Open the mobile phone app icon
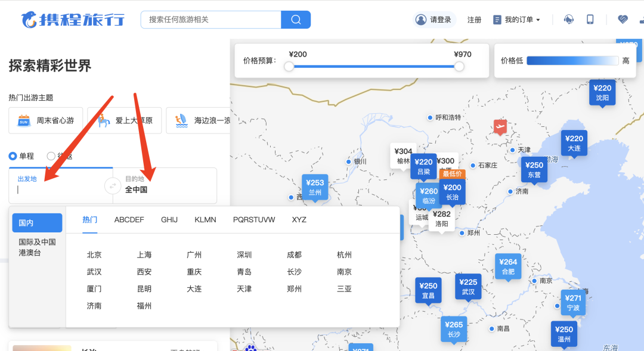This screenshot has height=351, width=644. (x=590, y=20)
